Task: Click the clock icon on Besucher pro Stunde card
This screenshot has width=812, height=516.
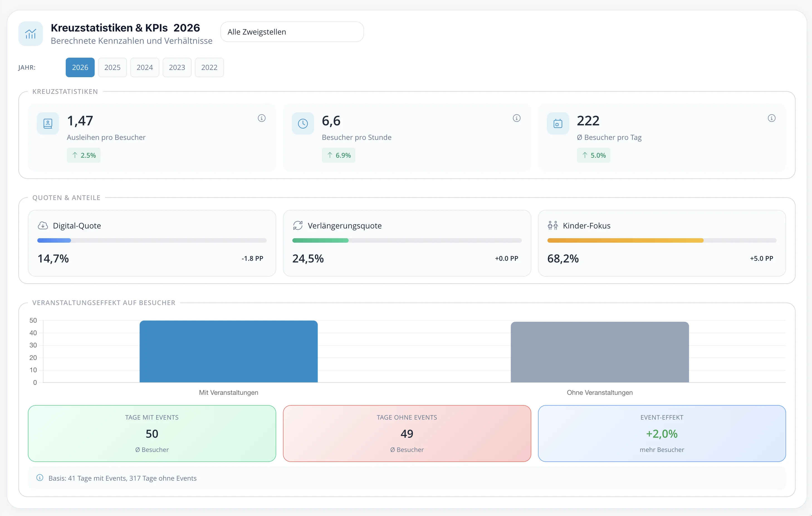Action: tap(302, 123)
